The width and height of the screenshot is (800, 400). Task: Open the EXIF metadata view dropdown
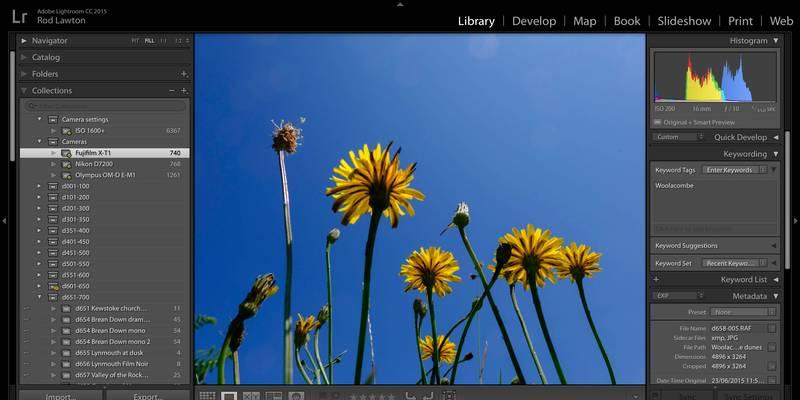(x=678, y=296)
